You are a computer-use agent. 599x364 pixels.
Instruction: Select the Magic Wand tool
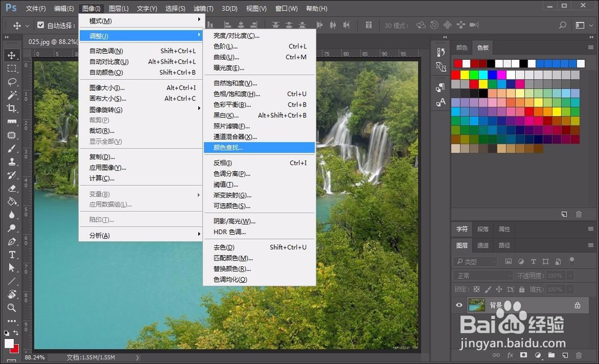12,95
